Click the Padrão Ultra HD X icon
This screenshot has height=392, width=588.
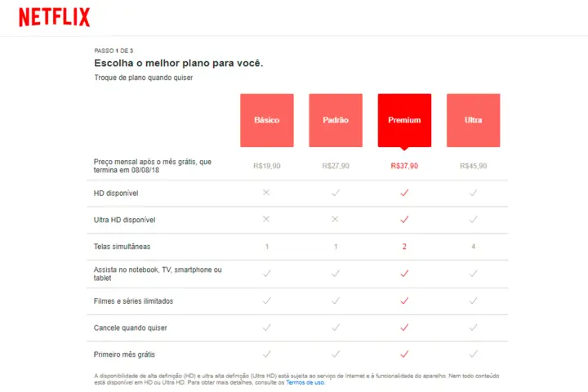[x=336, y=220]
